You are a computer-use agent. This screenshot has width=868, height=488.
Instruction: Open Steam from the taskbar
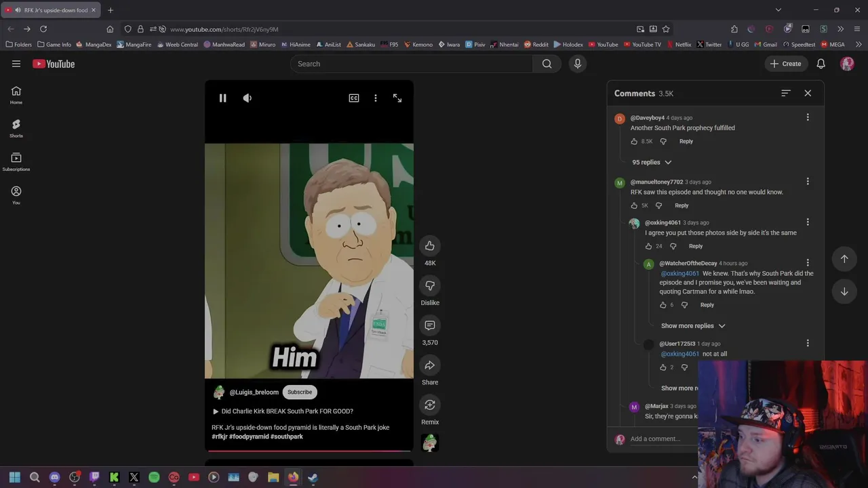tap(313, 477)
